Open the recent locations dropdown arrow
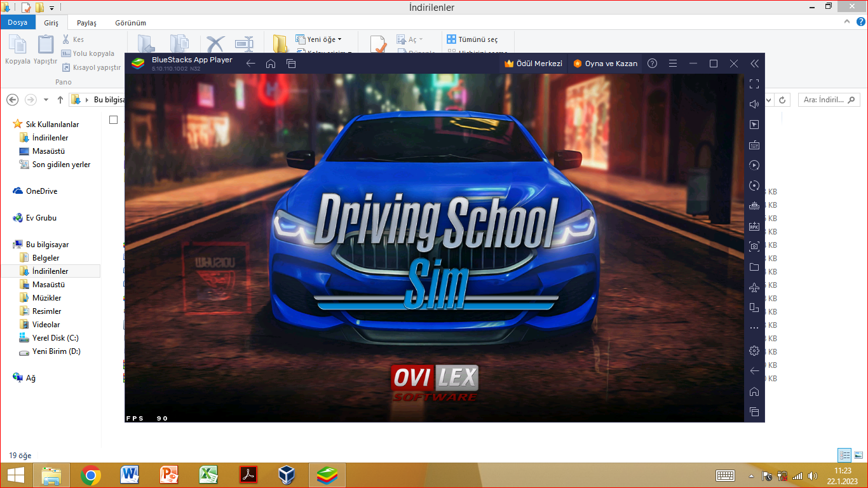The image size is (868, 488). (46, 100)
